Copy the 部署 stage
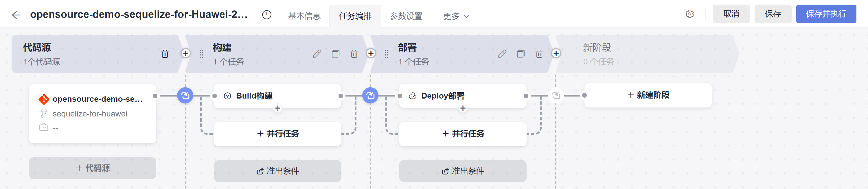 [x=521, y=54]
